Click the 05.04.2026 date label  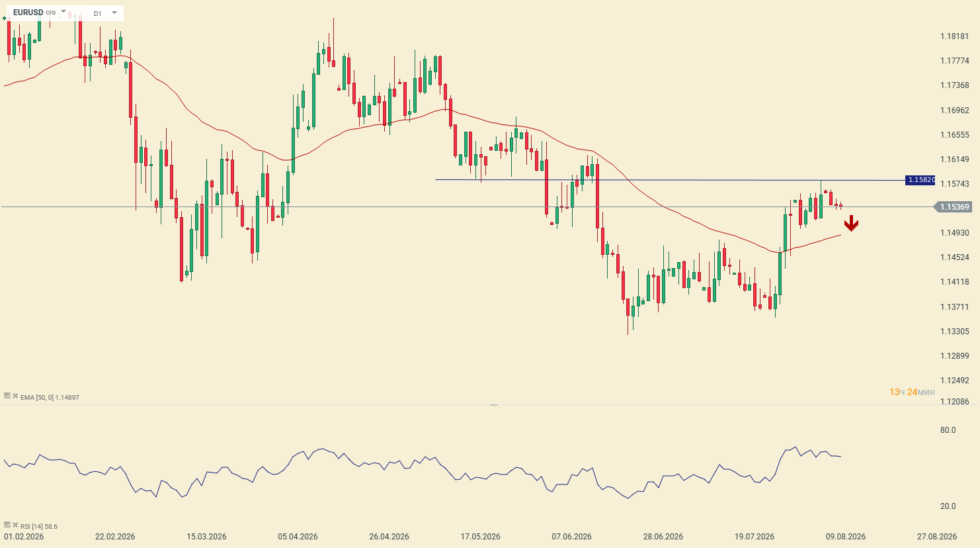[298, 537]
